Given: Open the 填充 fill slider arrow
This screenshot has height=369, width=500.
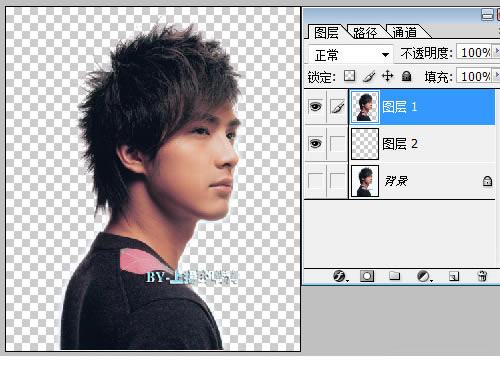Looking at the screenshot, I should point(497,75).
